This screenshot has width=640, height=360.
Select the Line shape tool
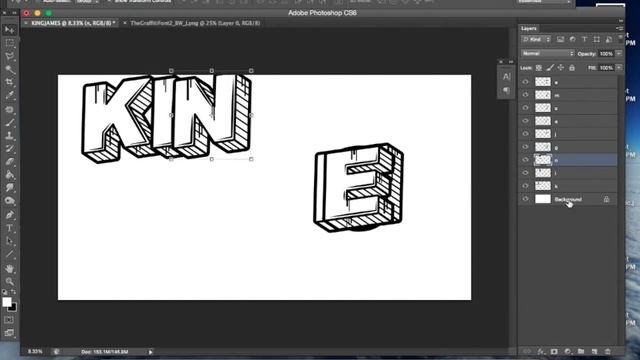pyautogui.click(x=9, y=254)
